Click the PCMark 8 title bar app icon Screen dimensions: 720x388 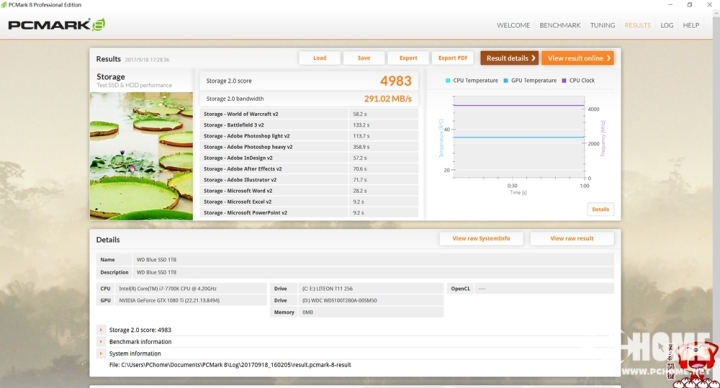4,5
